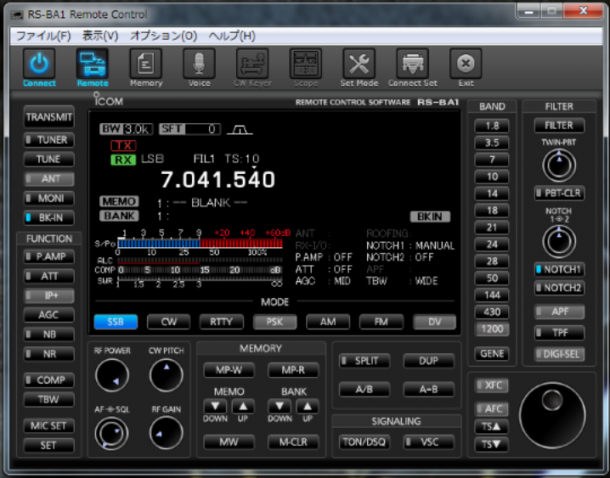Viewport: 610px width, 478px height.
Task: Open MIC SET settings
Action: click(x=49, y=426)
